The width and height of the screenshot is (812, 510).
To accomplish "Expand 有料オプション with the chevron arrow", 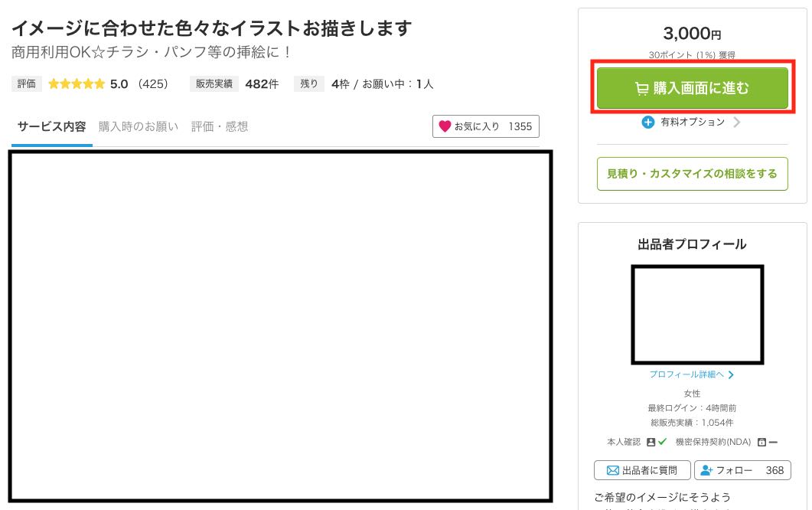I will (737, 122).
